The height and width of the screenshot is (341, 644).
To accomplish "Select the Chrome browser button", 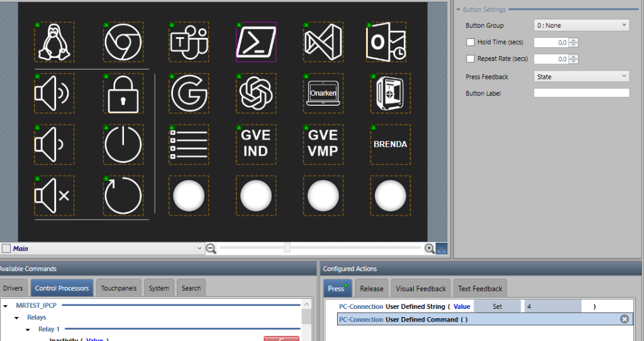I will (123, 42).
